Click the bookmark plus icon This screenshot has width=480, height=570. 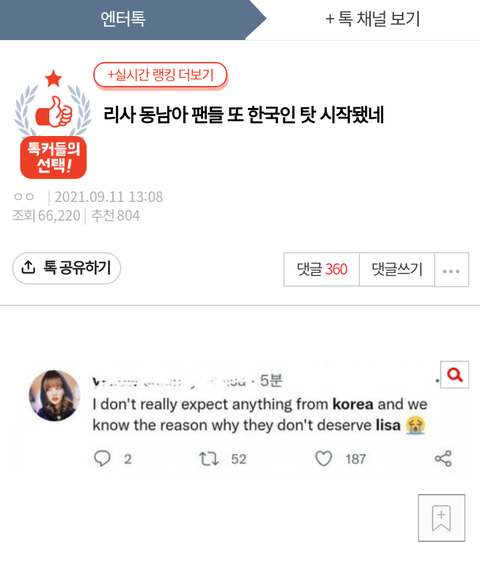click(441, 518)
